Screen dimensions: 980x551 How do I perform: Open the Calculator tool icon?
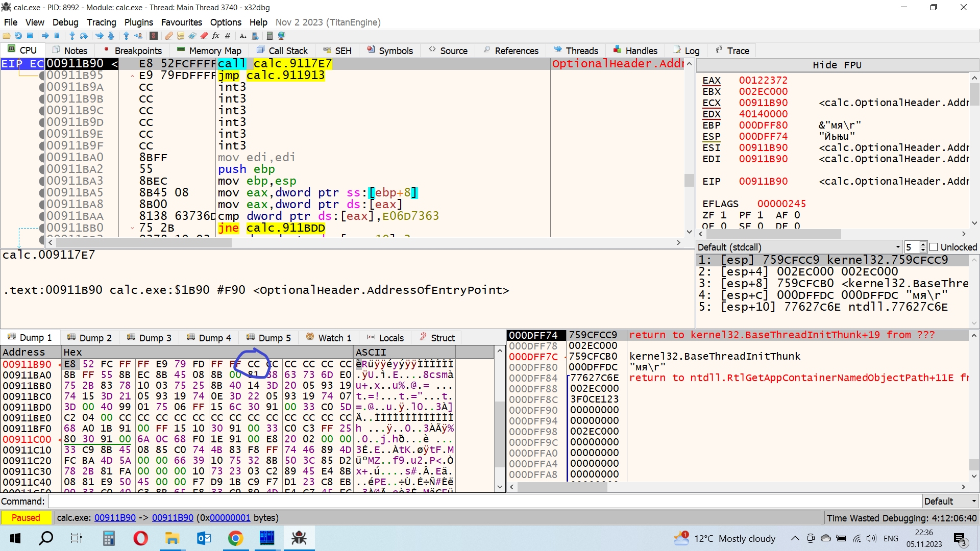point(271,36)
